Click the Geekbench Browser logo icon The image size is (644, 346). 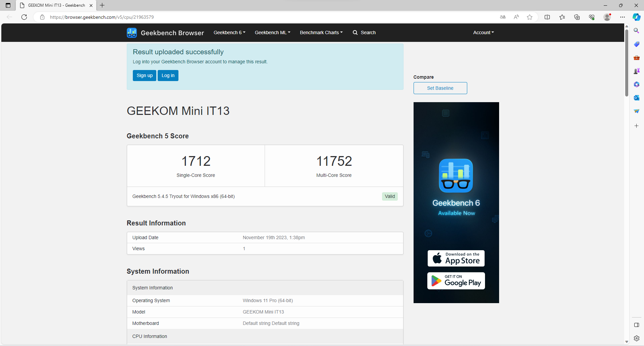pos(131,32)
